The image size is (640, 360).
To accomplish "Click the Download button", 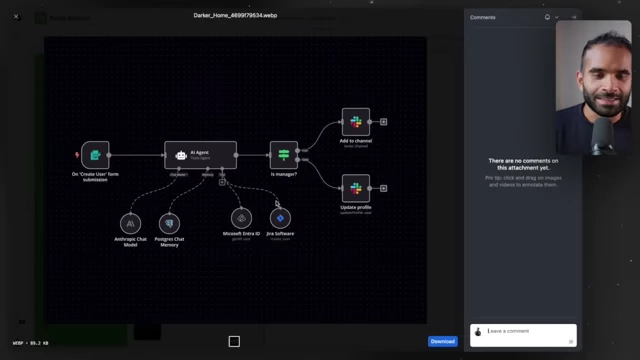I will (442, 341).
